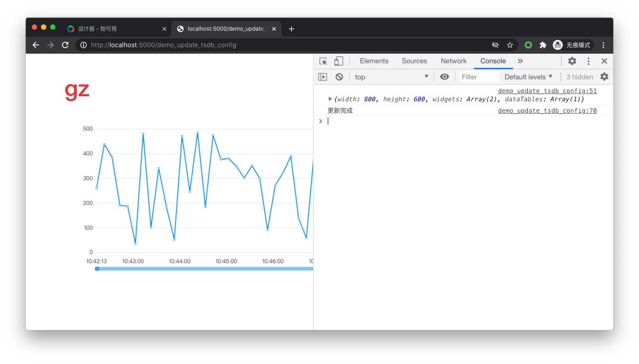The height and width of the screenshot is (364, 639).
Task: Click the 10:43:00 x-axis label
Action: 133,261
